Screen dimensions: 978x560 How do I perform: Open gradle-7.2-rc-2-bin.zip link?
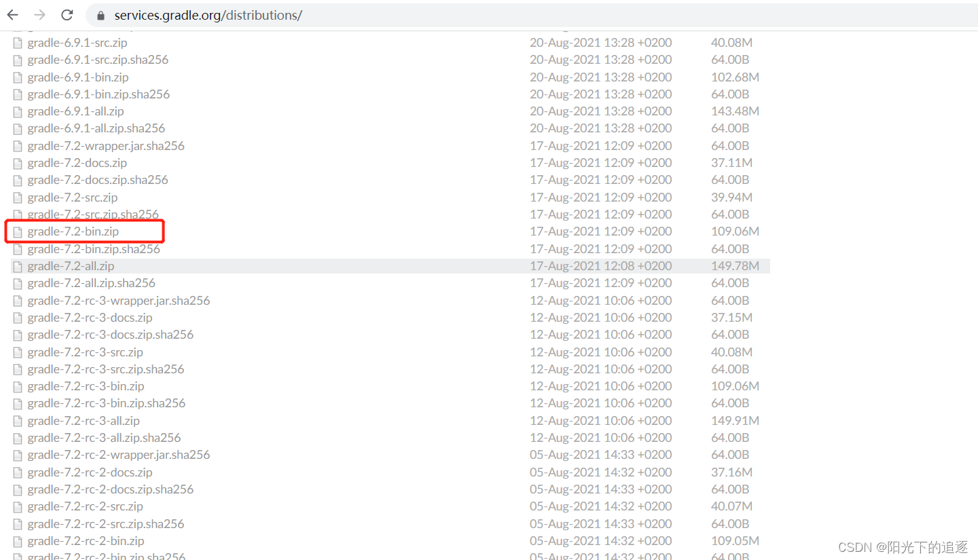click(x=86, y=541)
